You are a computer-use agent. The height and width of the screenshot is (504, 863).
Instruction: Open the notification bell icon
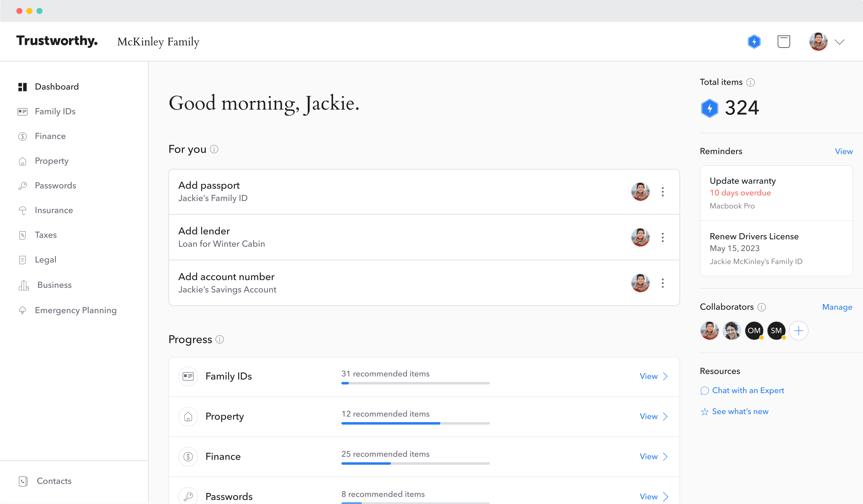785,41
